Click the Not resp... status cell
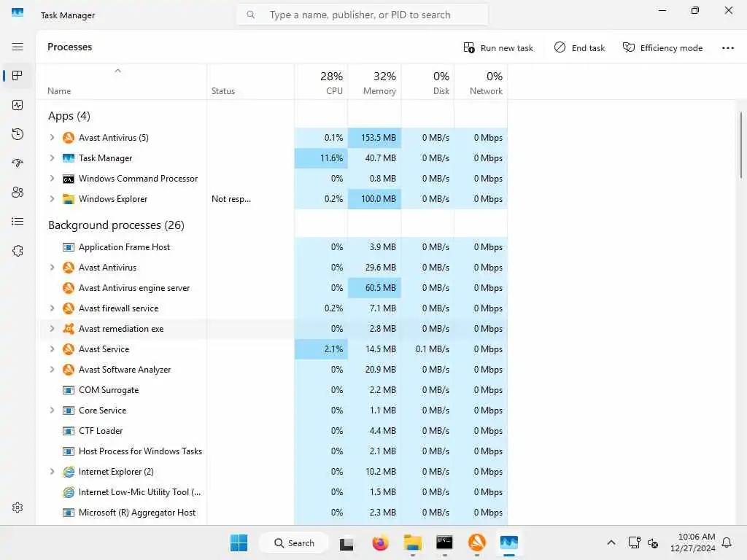The width and height of the screenshot is (747, 560). tap(251, 199)
